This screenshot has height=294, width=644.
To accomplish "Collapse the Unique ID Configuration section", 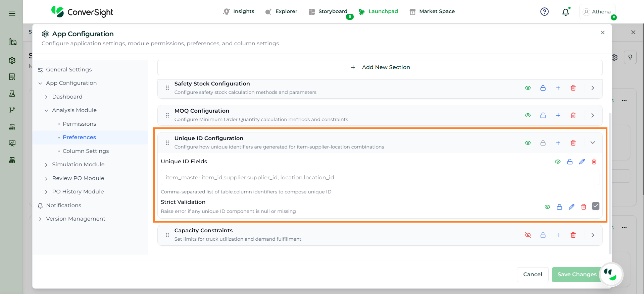I will pos(593,143).
